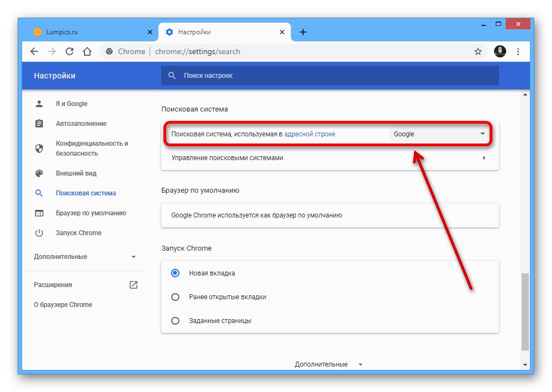This screenshot has width=552, height=392.
Task: Select Поисковая система in sidebar
Action: click(x=86, y=193)
